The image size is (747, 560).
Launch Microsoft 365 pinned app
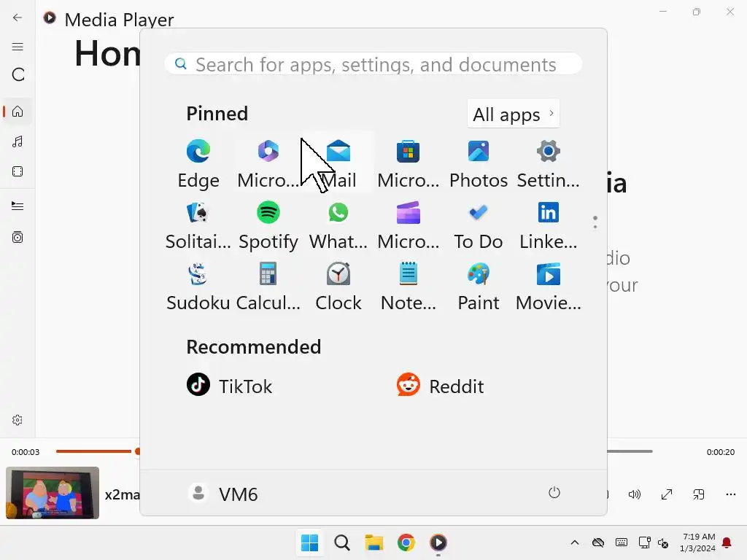tap(268, 164)
